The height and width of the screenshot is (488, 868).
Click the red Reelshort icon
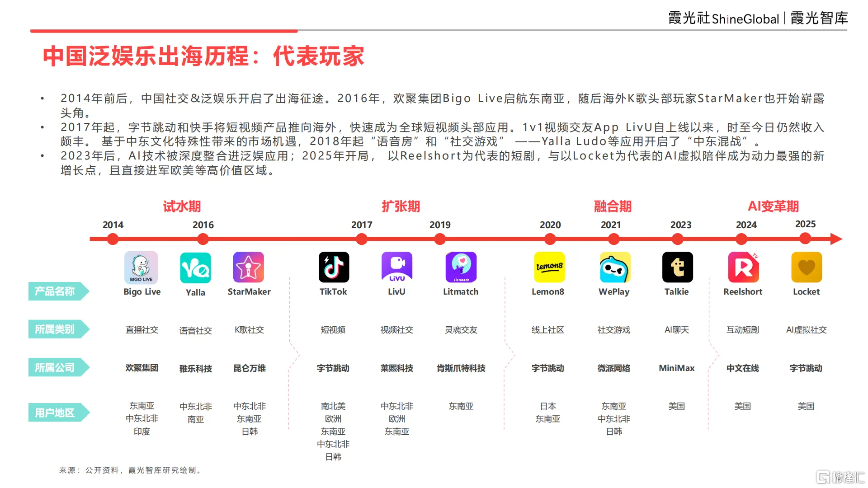(744, 267)
